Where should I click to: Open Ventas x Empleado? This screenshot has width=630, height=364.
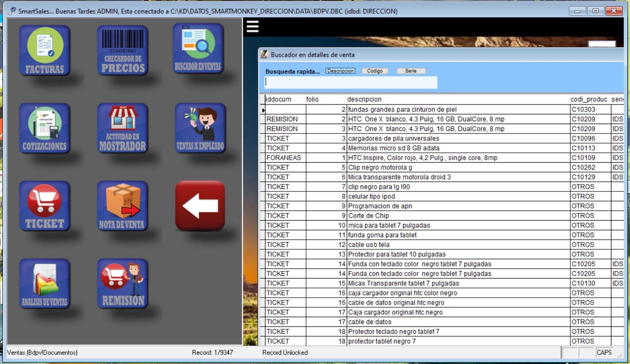click(200, 128)
